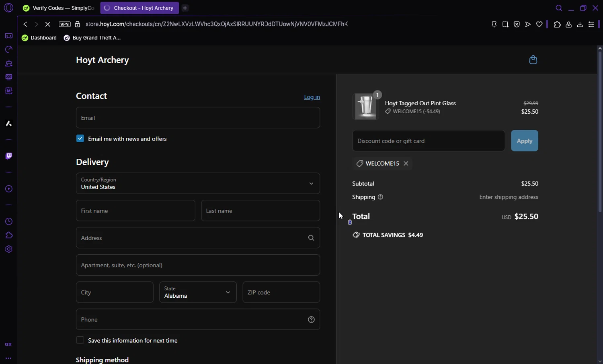Focus the Phone field
Screen dimensions: 603x364
coord(198,319)
